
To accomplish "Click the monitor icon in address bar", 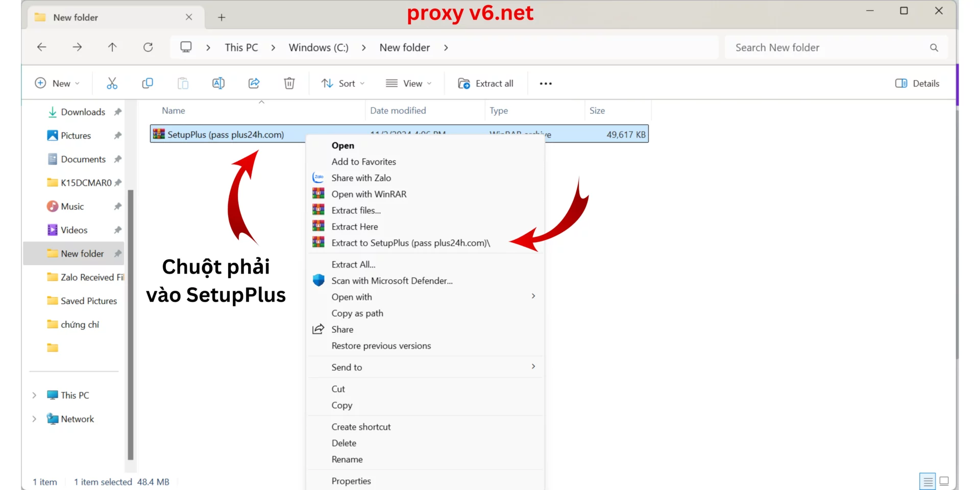I will 186,47.
